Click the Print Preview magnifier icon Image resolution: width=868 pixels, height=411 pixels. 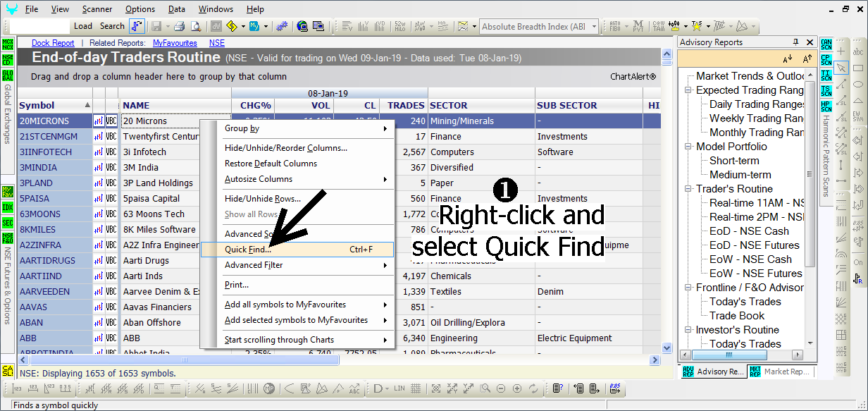(x=196, y=26)
